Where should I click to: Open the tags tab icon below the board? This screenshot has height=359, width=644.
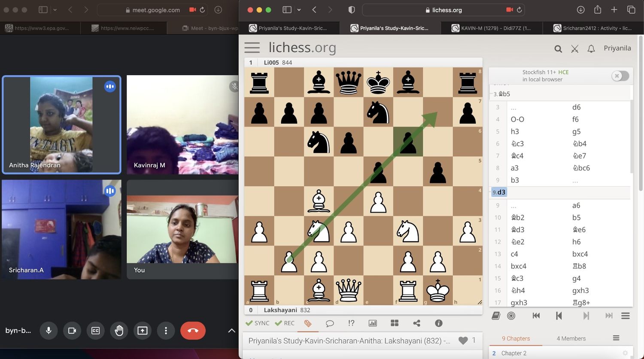pyautogui.click(x=308, y=323)
